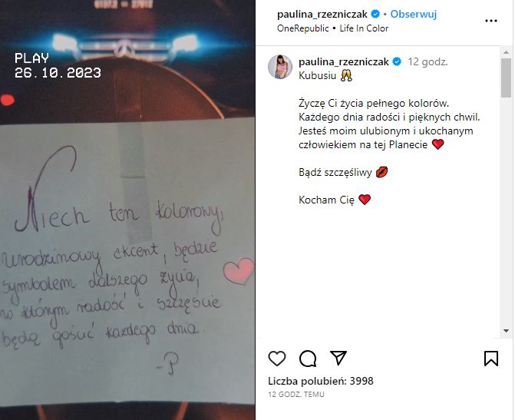Open comments with the speech bubble icon
The height and width of the screenshot is (420, 515).
click(x=308, y=359)
